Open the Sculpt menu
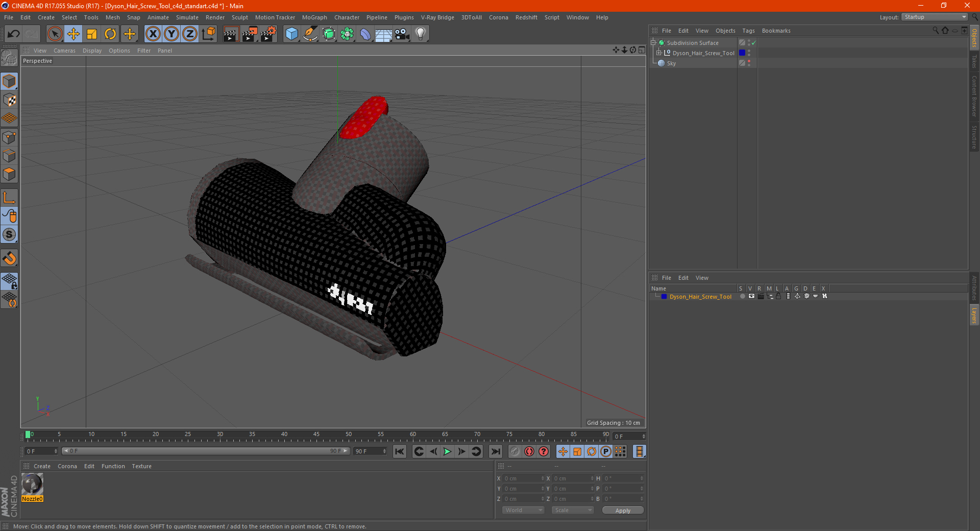Screen dimensions: 980x531 click(239, 17)
